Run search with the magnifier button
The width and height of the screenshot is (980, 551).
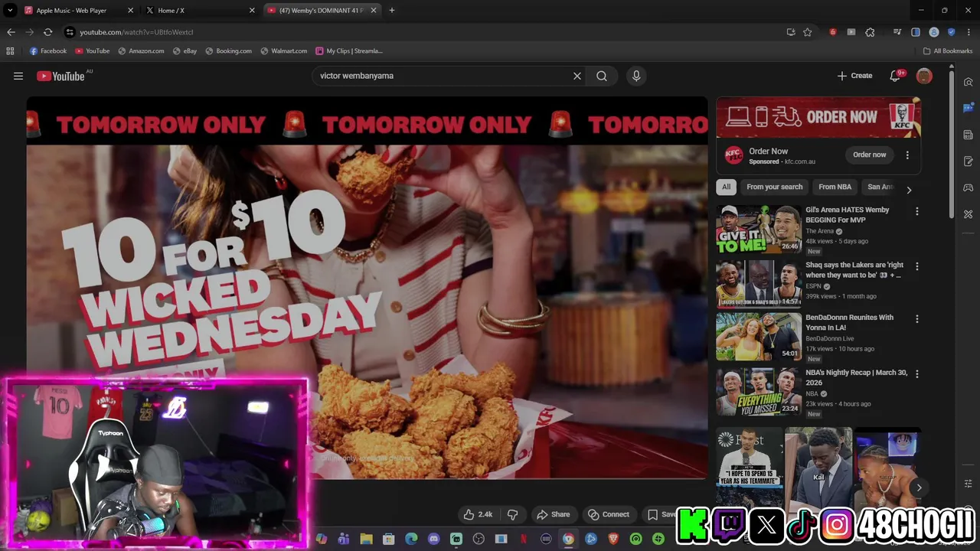pos(602,76)
